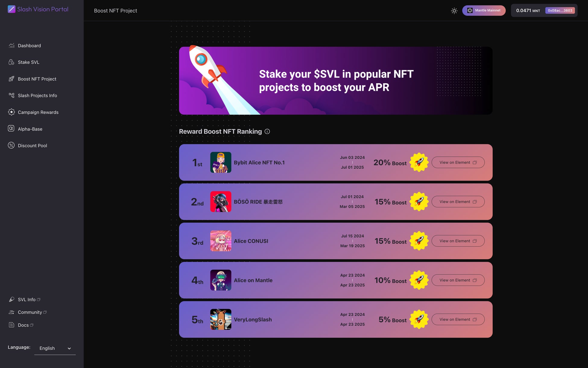Toggle the light/dark theme sun icon
Viewport: 588px width, 368px height.
click(x=454, y=11)
